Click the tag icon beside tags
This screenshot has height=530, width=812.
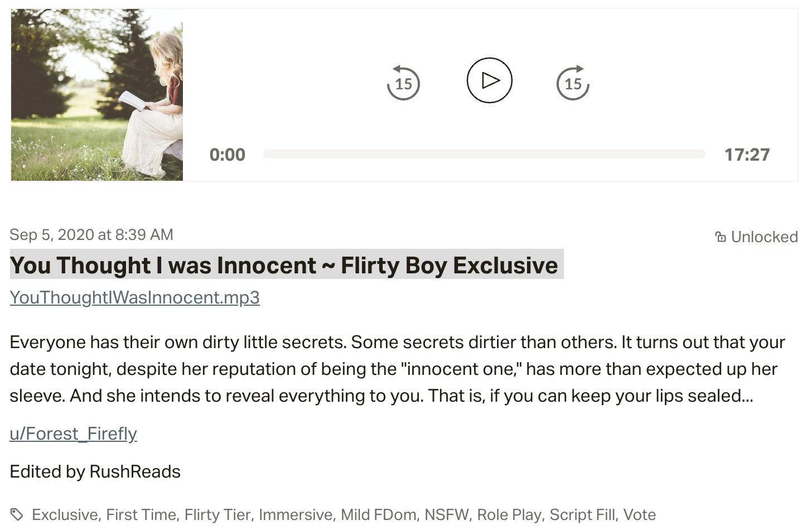coord(17,514)
